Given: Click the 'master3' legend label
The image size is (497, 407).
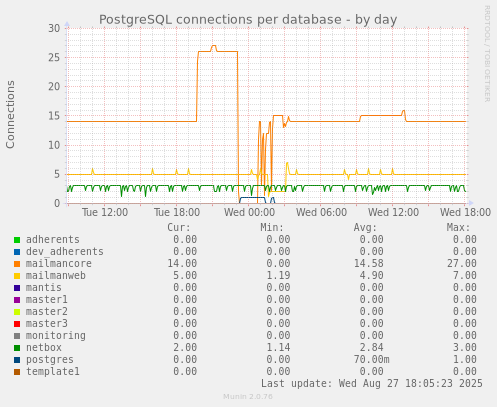Looking at the screenshot, I should point(47,323).
